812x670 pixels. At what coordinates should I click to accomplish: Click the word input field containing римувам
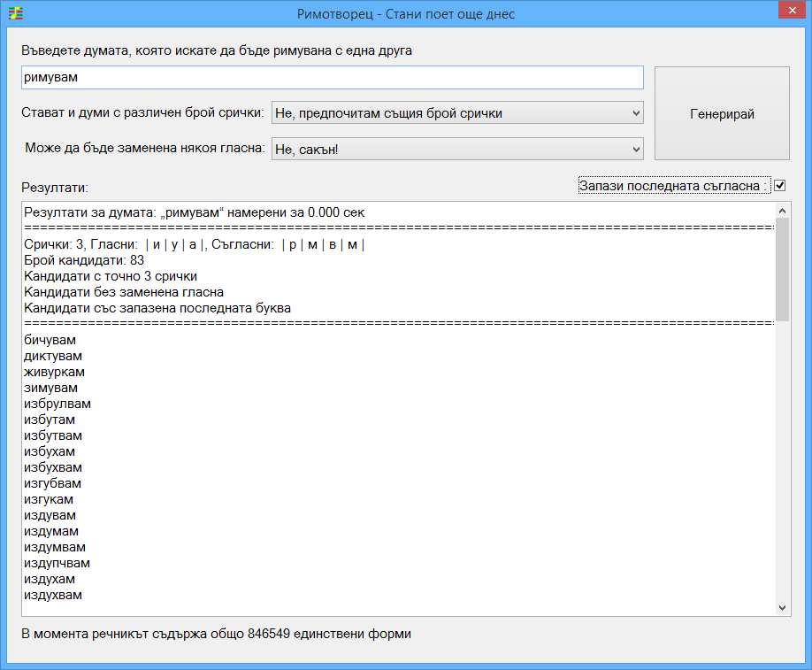click(333, 78)
